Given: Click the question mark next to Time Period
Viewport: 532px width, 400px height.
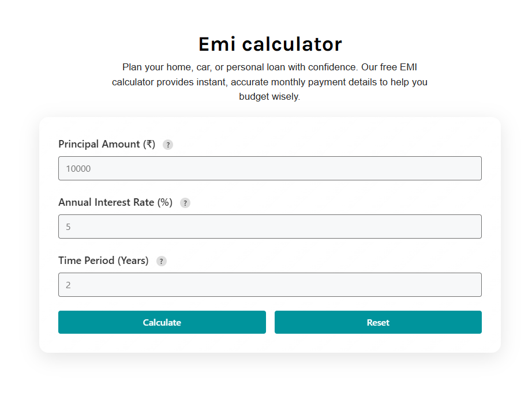Looking at the screenshot, I should (162, 261).
